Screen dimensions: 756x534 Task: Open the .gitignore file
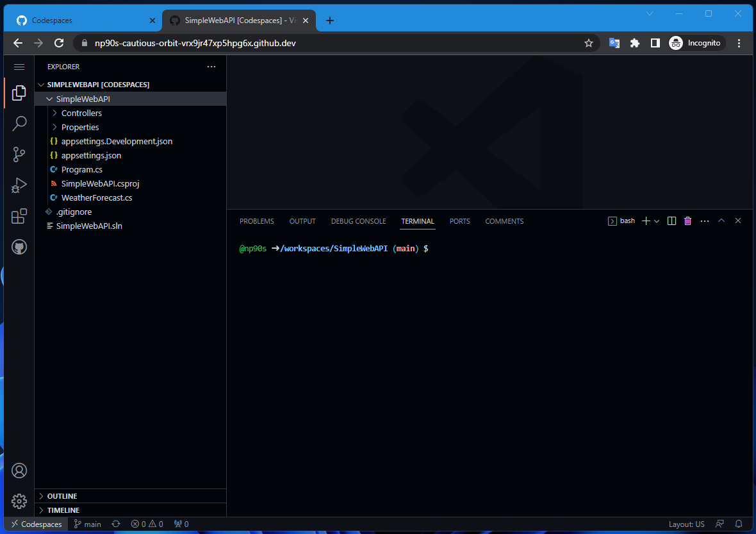click(130, 212)
